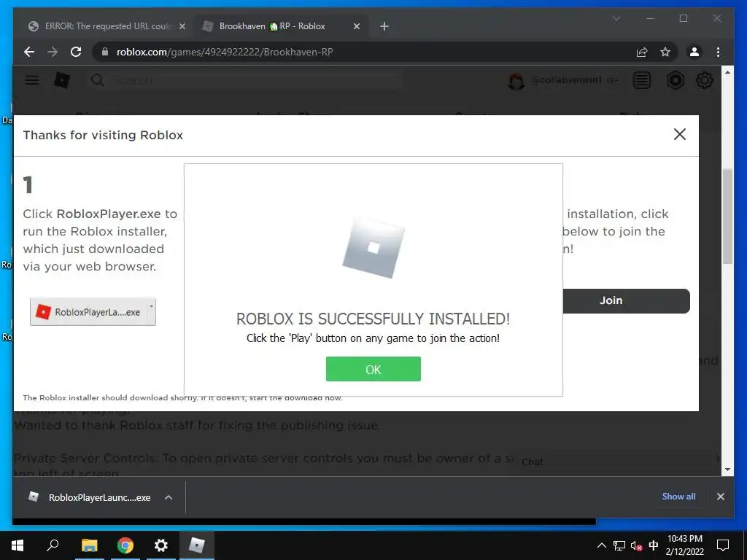Click the Roblox search field

point(245,80)
